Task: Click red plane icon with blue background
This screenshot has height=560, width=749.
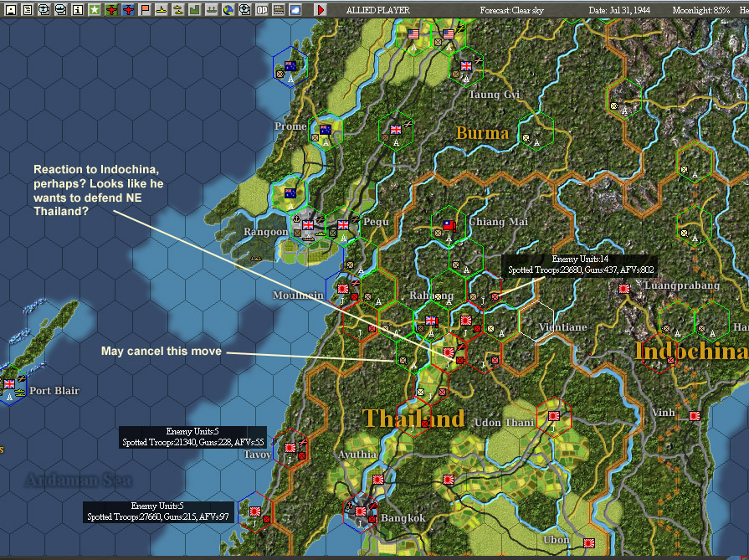Action: tap(128, 9)
